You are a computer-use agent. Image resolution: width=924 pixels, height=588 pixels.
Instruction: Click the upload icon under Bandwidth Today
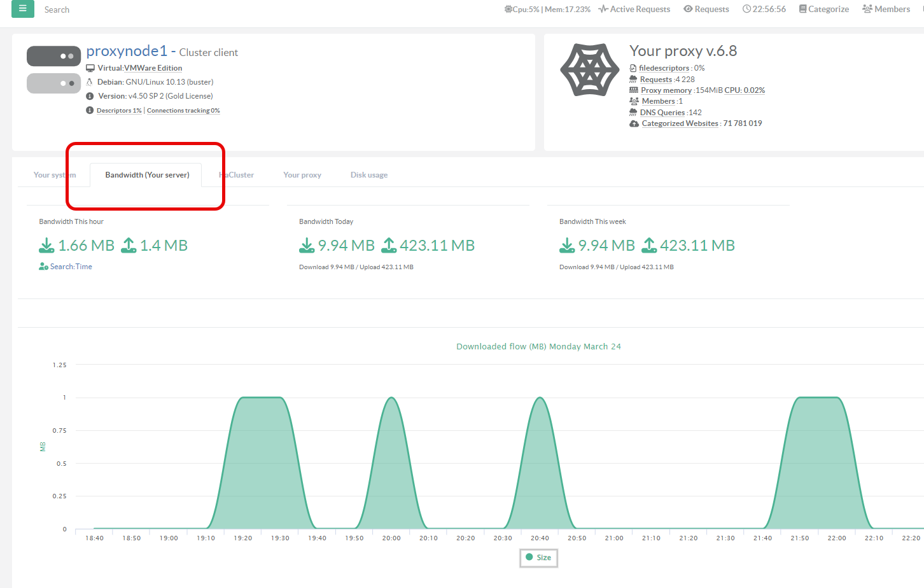pos(389,246)
